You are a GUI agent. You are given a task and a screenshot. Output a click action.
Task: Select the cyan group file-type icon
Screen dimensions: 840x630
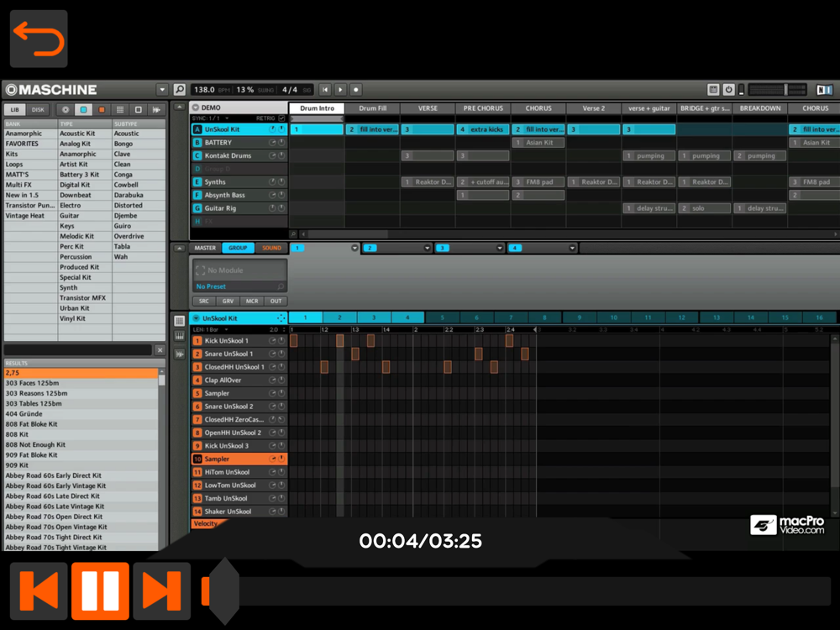click(x=83, y=109)
